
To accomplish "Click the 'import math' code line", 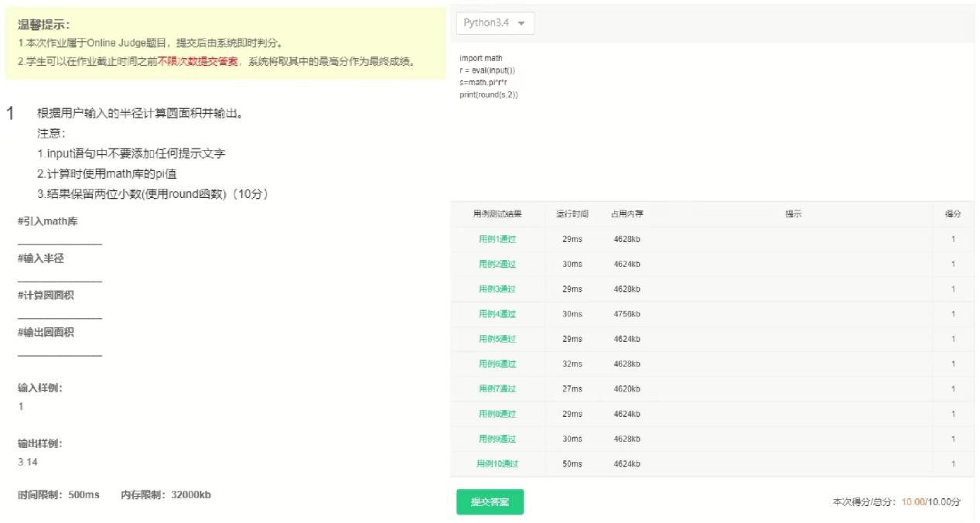I will 480,58.
